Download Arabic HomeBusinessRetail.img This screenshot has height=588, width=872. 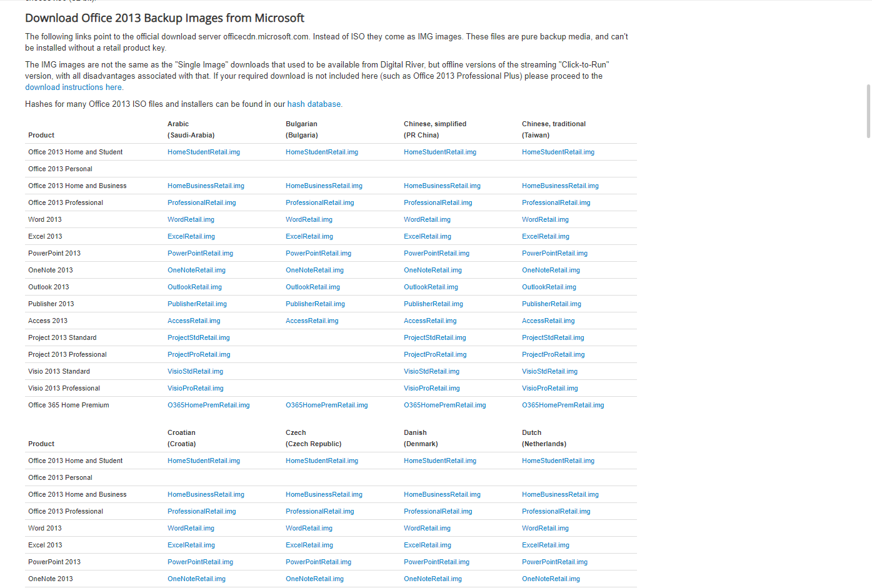point(206,186)
